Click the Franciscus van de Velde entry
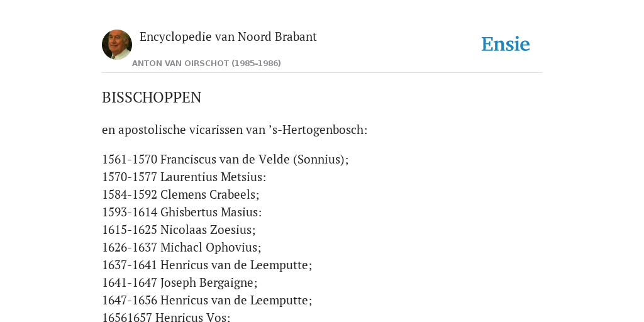The width and height of the screenshot is (644, 322). pyautogui.click(x=225, y=159)
